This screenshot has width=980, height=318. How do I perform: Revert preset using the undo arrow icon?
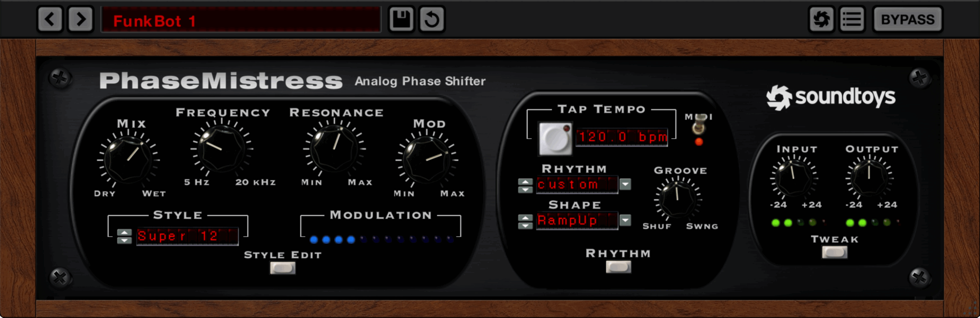click(x=432, y=19)
